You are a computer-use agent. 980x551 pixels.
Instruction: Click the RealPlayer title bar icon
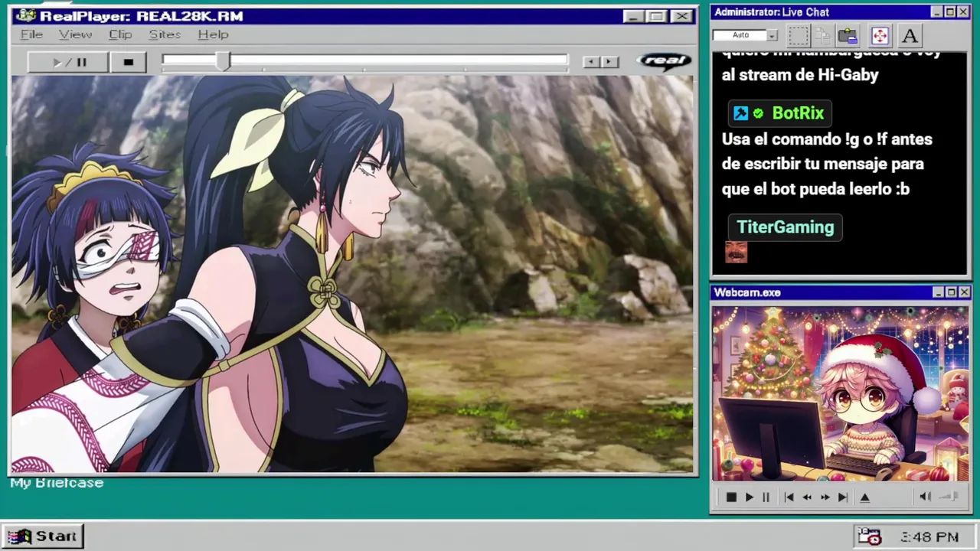pos(25,16)
